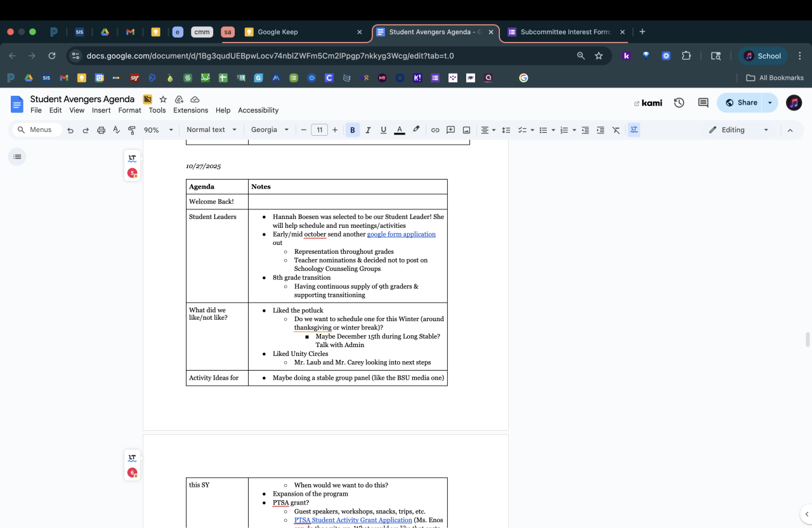This screenshot has height=528, width=812.
Task: Select the Paint format tool
Action: (132, 130)
